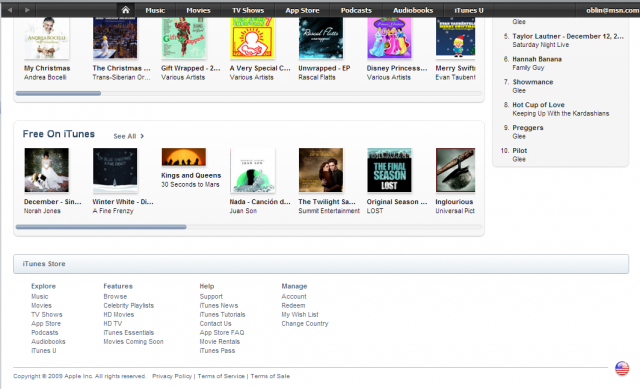Screen dimensions: 640x389
Task: Open the Kings and Queens video thumbnail
Action: [x=184, y=157]
